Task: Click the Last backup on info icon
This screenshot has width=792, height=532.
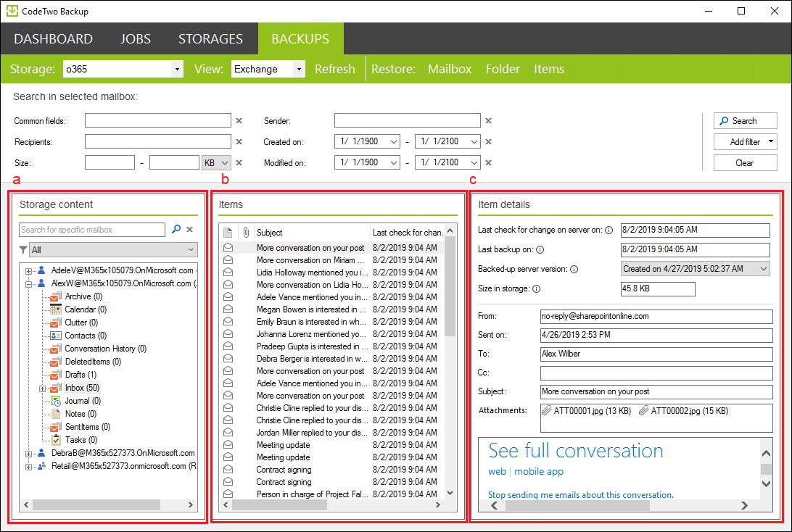Action: tap(540, 250)
